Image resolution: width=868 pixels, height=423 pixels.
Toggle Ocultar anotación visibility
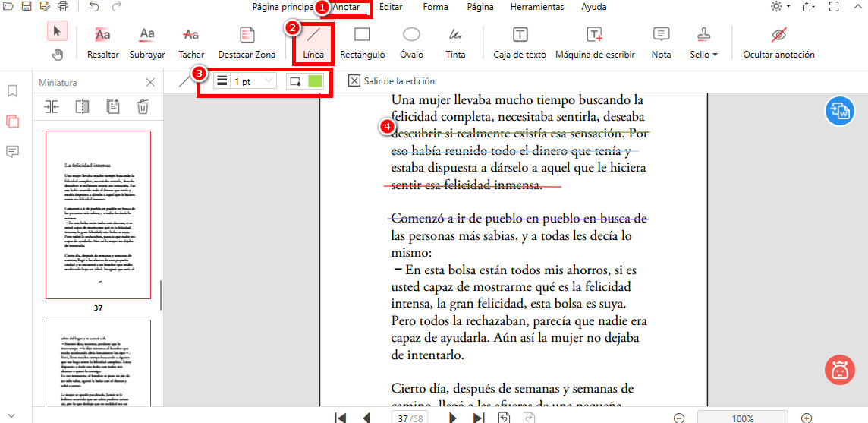(x=779, y=43)
